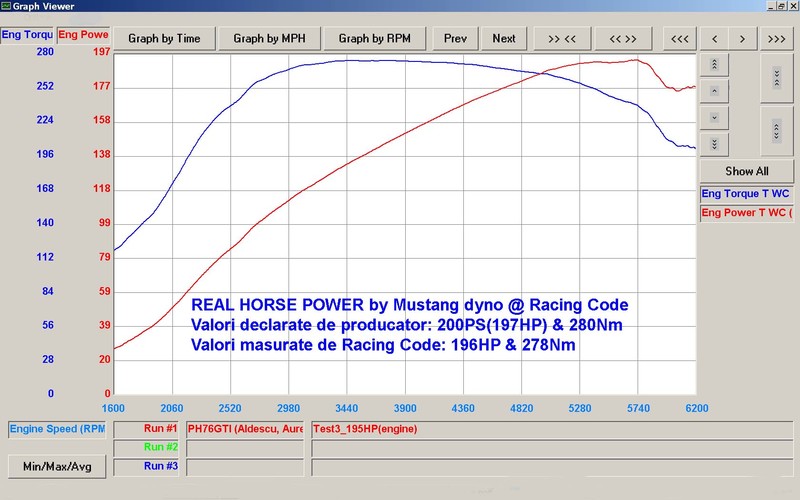This screenshot has width=800, height=500.
Task: Click the PH76GTI vehicle name field
Action: (245, 429)
